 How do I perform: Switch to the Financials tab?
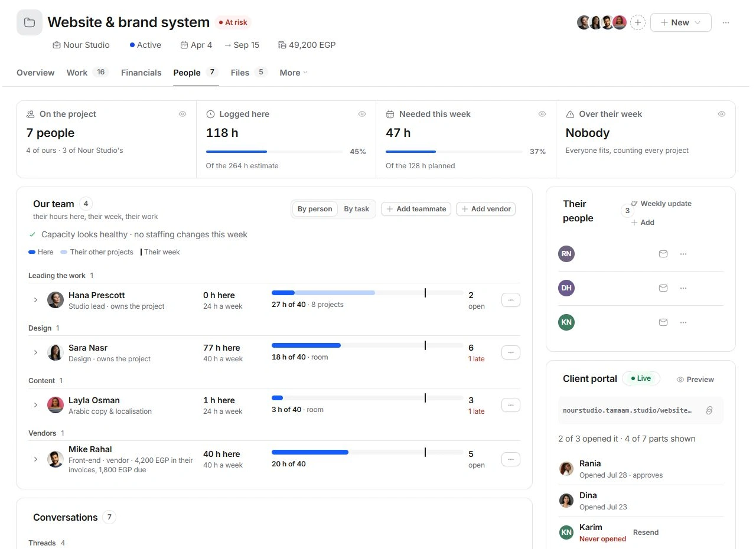click(141, 73)
